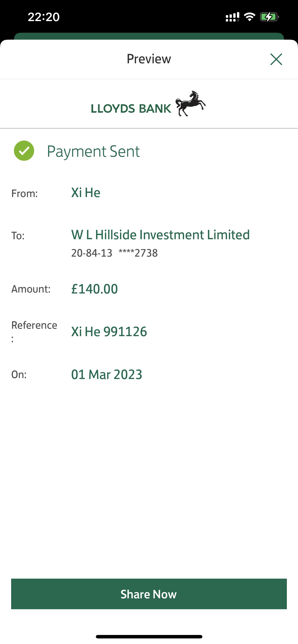Image resolution: width=298 pixels, height=644 pixels.
Task: Tap the masked account number ending 2738
Action: coord(138,253)
